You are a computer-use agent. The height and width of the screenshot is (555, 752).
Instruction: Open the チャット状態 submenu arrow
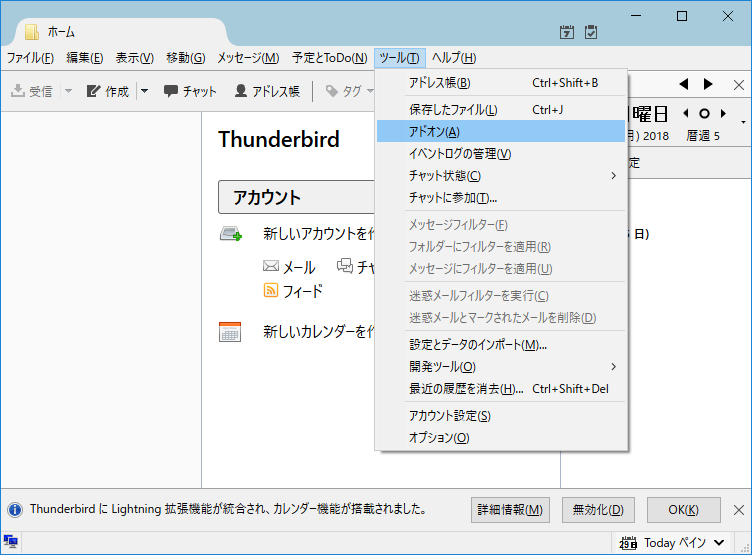pyautogui.click(x=613, y=176)
